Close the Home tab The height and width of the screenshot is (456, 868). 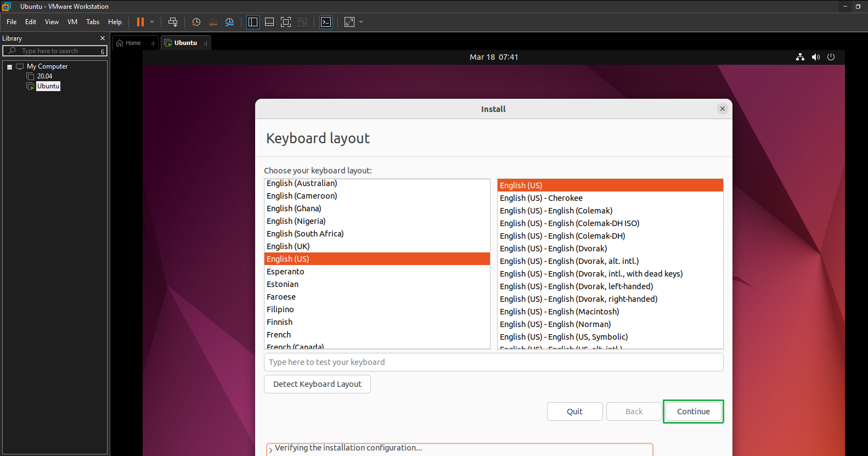click(x=153, y=43)
